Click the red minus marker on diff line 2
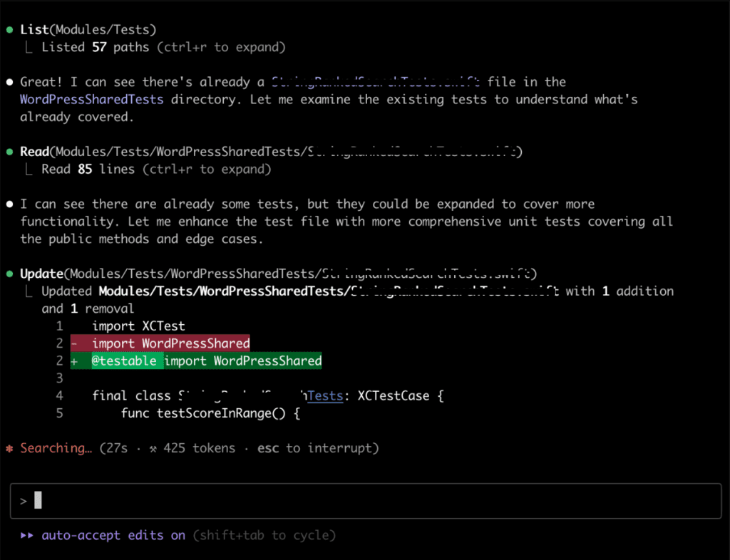 pos(74,343)
